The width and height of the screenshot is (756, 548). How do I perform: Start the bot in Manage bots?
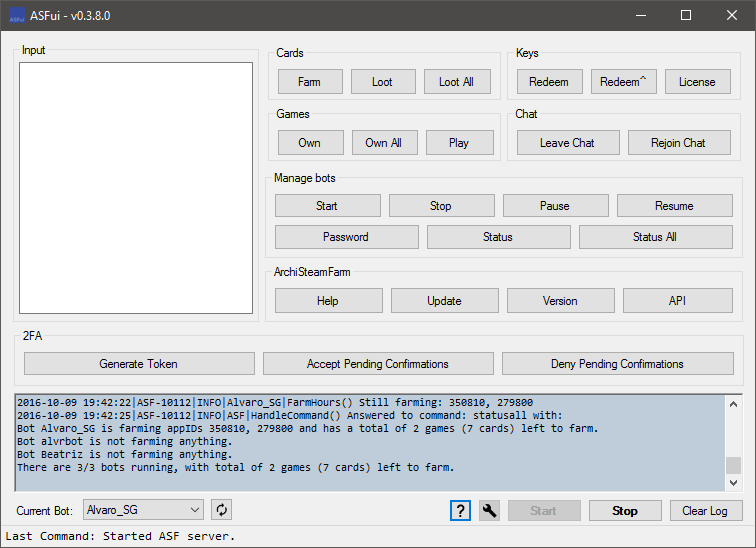[x=327, y=206]
